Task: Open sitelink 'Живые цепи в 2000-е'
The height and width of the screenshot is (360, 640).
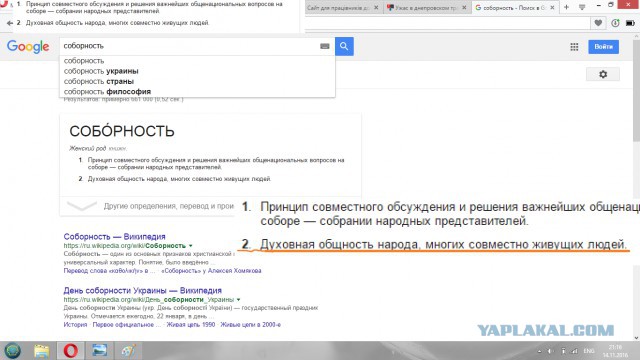Action: (250, 324)
